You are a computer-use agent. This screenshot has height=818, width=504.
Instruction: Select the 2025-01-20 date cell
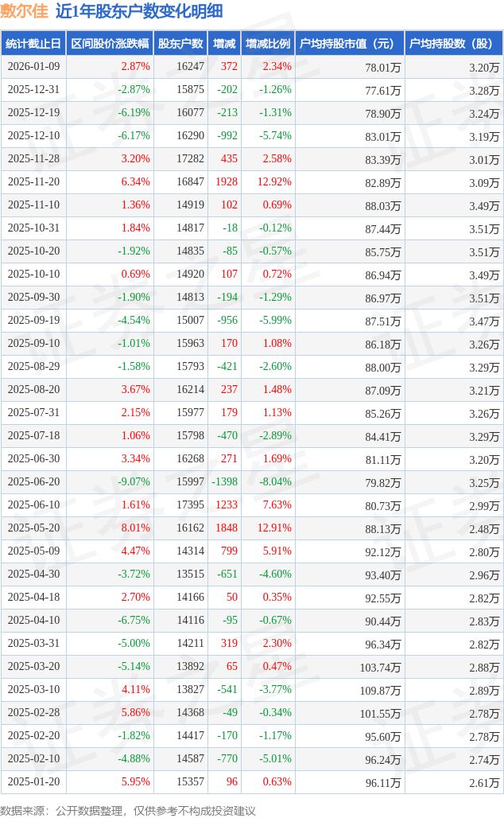[33, 782]
